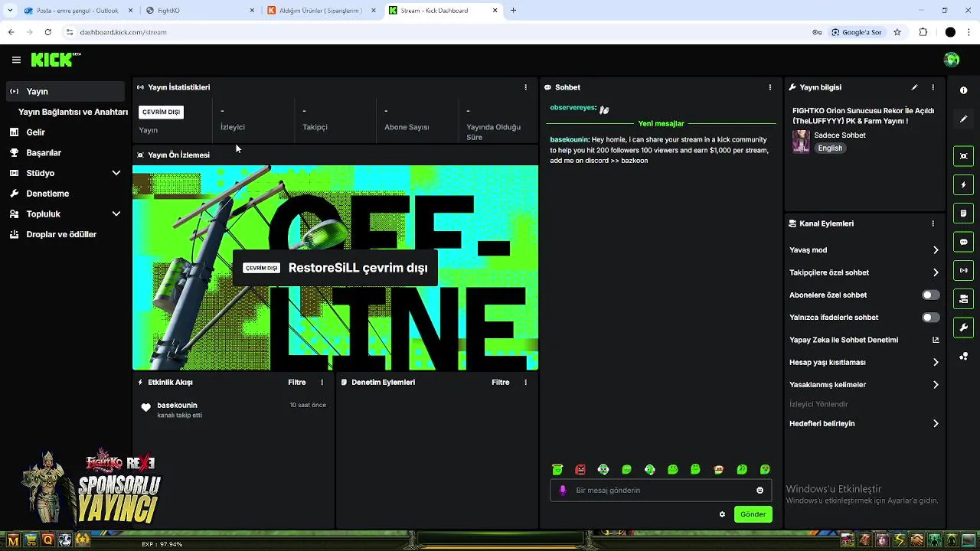This screenshot has height=551, width=980.
Task: Edit Yayın bilgisi with pencil icon
Action: pyautogui.click(x=914, y=87)
